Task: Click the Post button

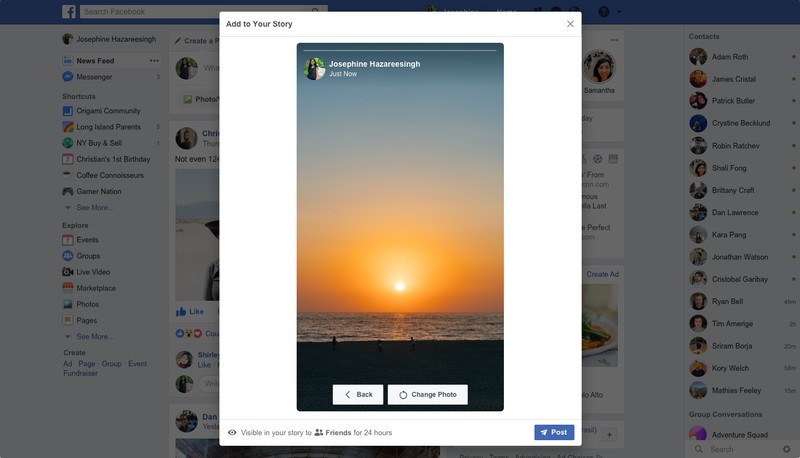Action: coord(554,432)
